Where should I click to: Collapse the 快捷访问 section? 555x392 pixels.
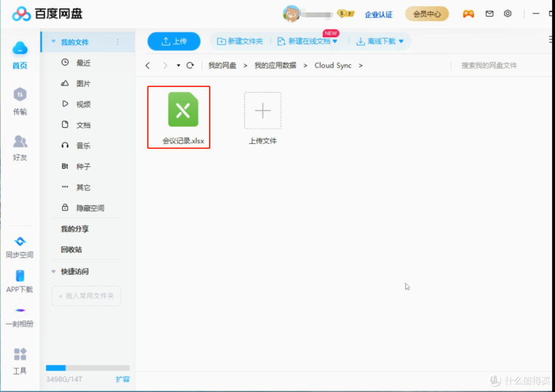tap(53, 271)
